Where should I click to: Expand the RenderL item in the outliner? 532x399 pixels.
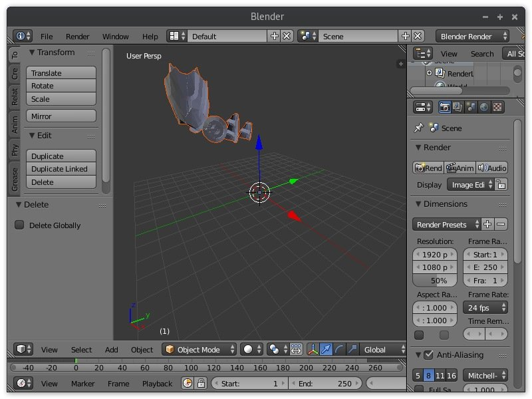pos(429,73)
